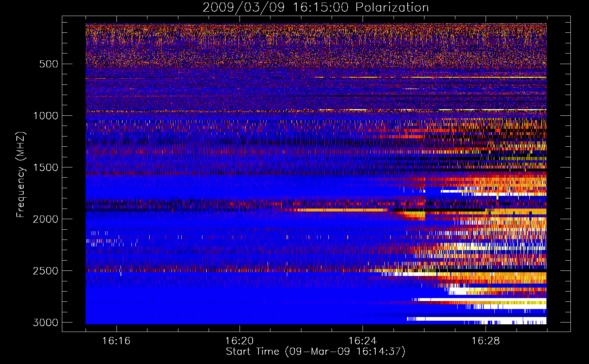Click the 1500 frequency tick label
Screen dimensions: 589x364
(x=46, y=167)
